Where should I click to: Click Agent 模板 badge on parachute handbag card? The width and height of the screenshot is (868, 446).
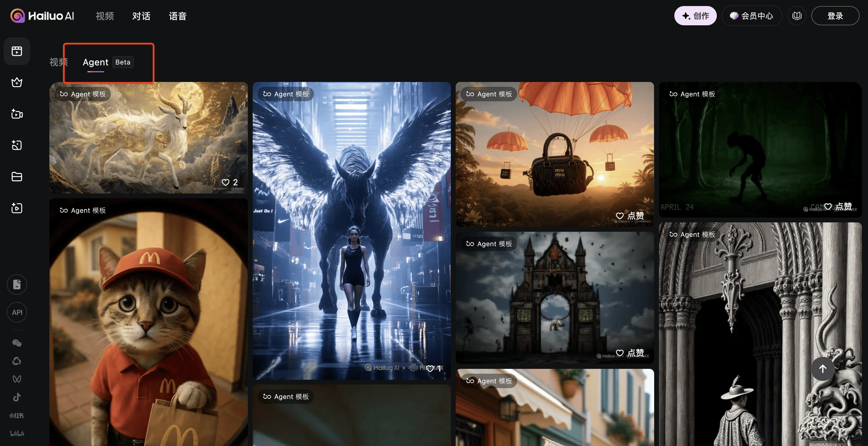pos(489,94)
